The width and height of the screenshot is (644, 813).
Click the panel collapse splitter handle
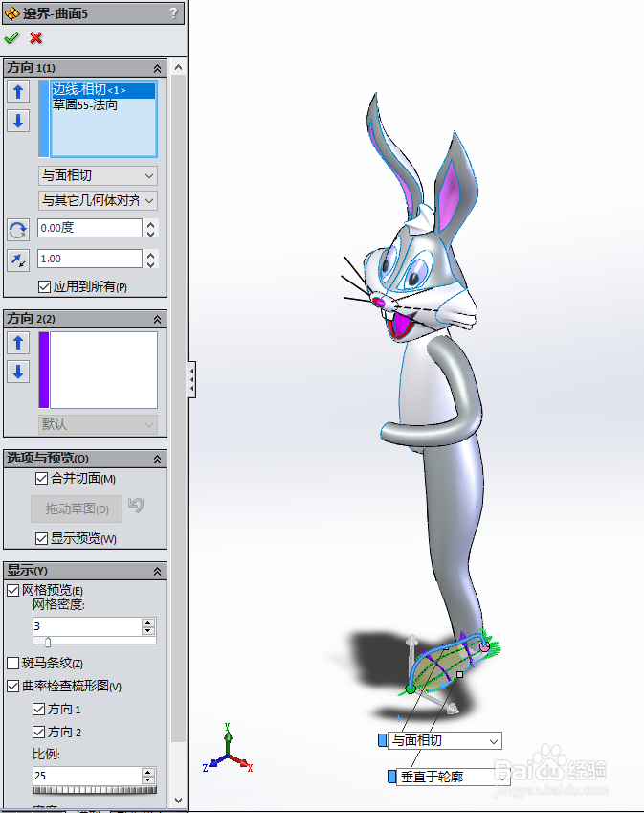coord(191,379)
